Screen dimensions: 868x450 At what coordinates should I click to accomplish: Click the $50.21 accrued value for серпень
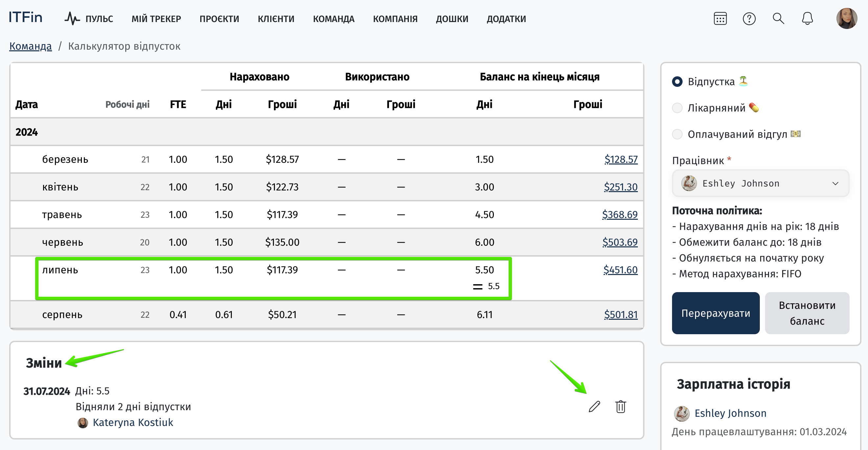(x=282, y=314)
